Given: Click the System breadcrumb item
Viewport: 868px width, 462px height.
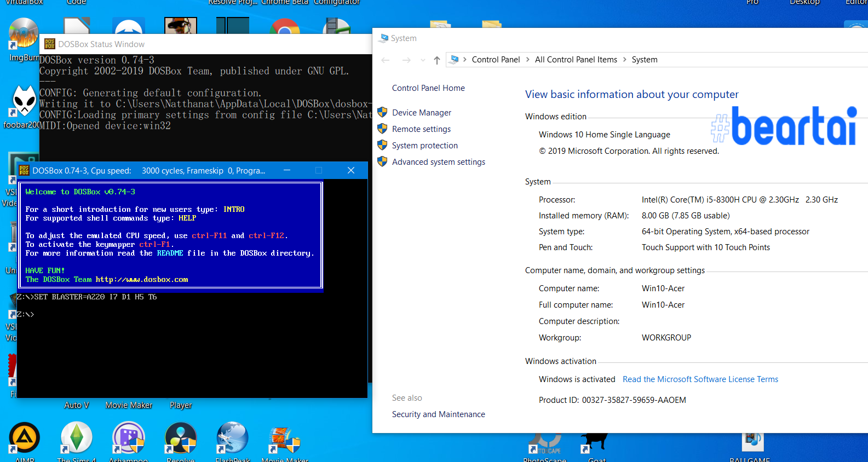Looking at the screenshot, I should point(644,60).
